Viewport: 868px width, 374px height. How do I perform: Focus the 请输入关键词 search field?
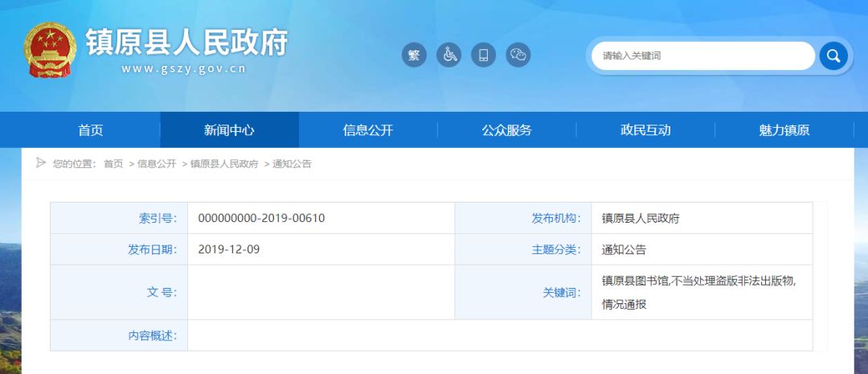pos(702,55)
